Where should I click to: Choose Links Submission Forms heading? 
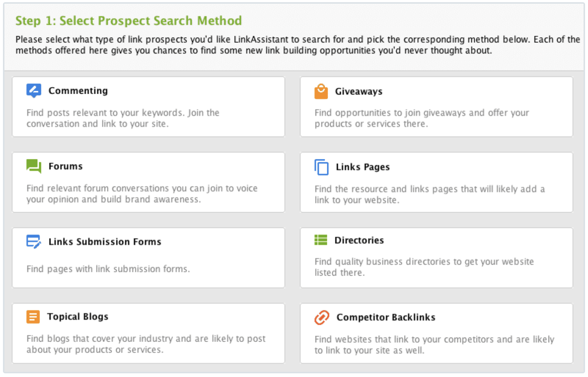(105, 242)
